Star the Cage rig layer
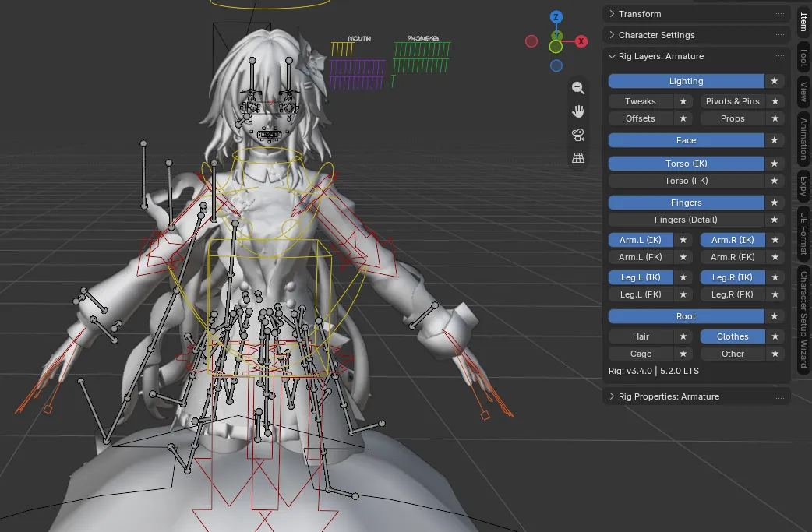This screenshot has height=532, width=812. click(683, 354)
